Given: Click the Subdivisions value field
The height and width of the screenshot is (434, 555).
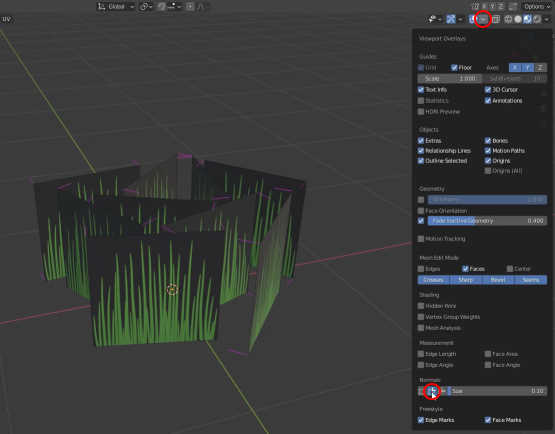Looking at the screenshot, I should click(x=515, y=79).
